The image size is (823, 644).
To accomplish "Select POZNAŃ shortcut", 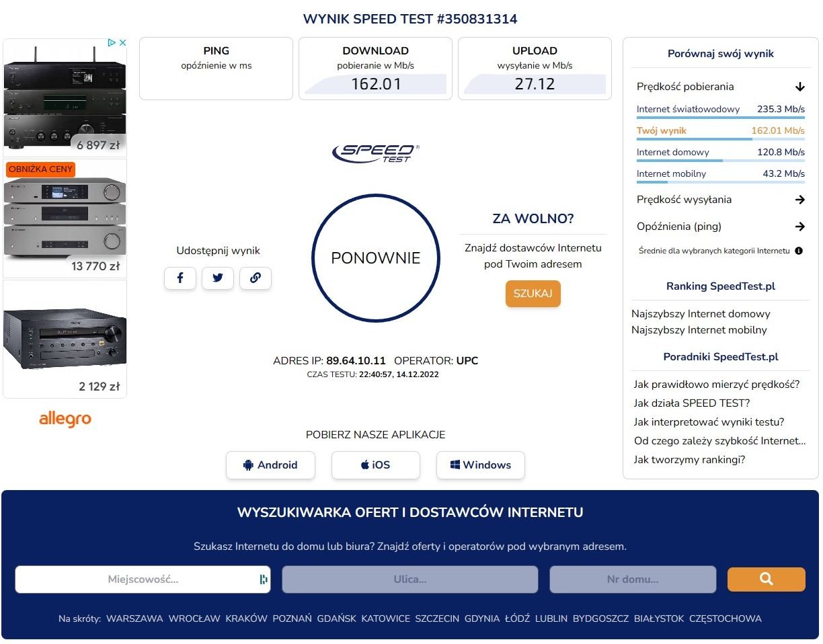I will (292, 618).
